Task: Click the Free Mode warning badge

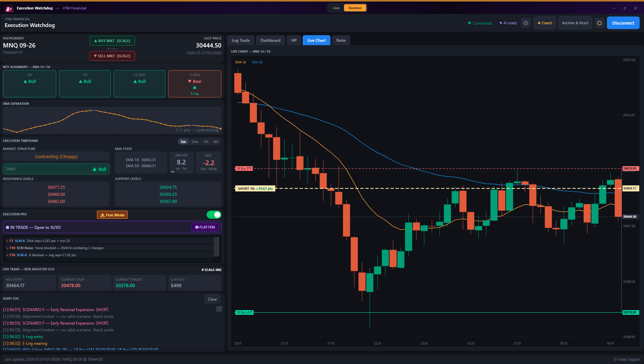Action: point(112,215)
